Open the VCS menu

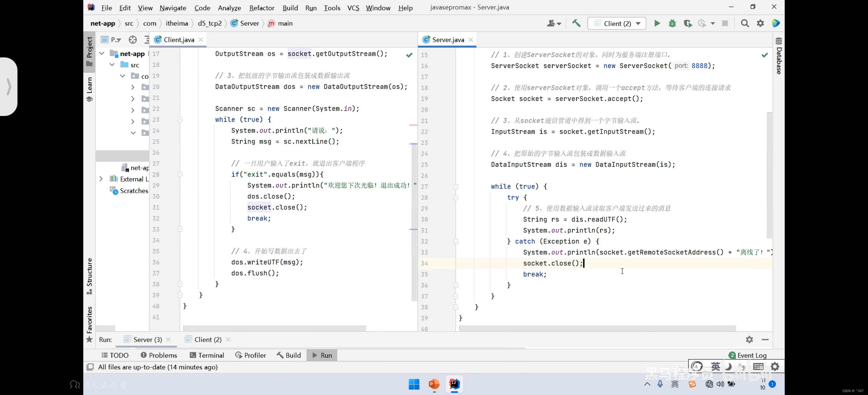tap(353, 8)
